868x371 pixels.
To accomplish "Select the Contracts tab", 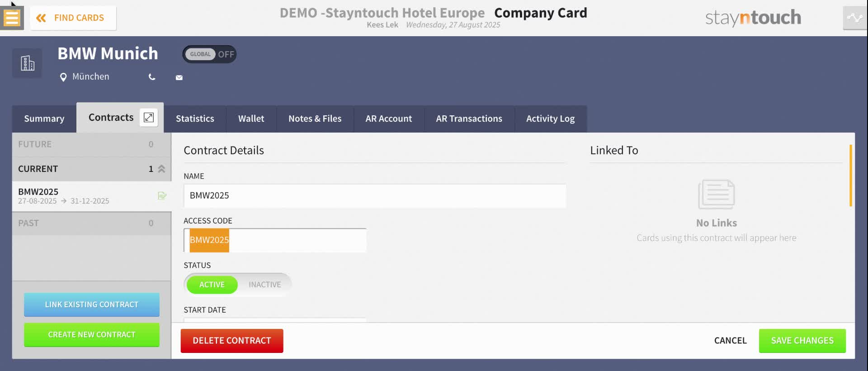I will point(111,118).
